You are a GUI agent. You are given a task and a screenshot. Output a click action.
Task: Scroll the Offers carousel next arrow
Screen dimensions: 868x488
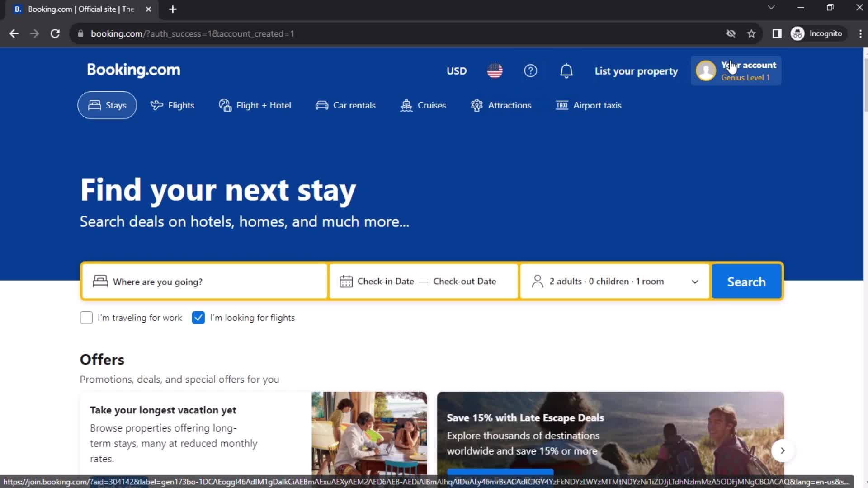click(783, 450)
